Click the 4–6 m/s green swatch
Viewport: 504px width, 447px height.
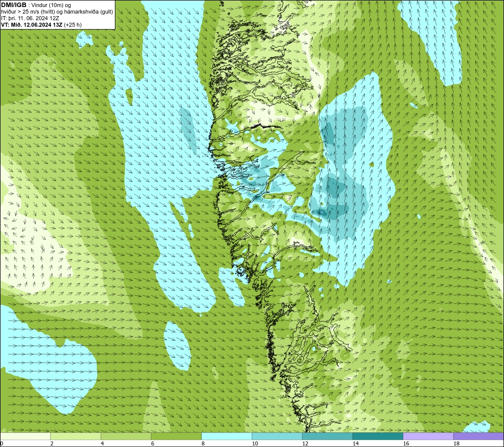coord(126,436)
